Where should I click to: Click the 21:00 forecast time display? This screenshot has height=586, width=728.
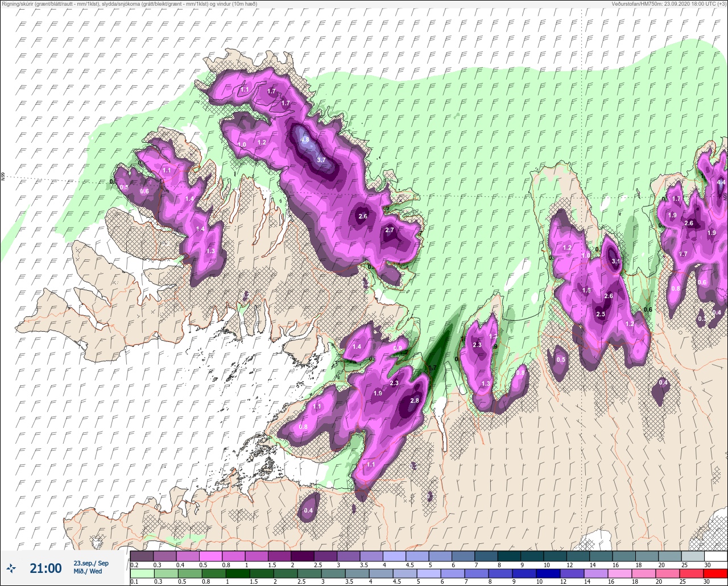pos(45,568)
